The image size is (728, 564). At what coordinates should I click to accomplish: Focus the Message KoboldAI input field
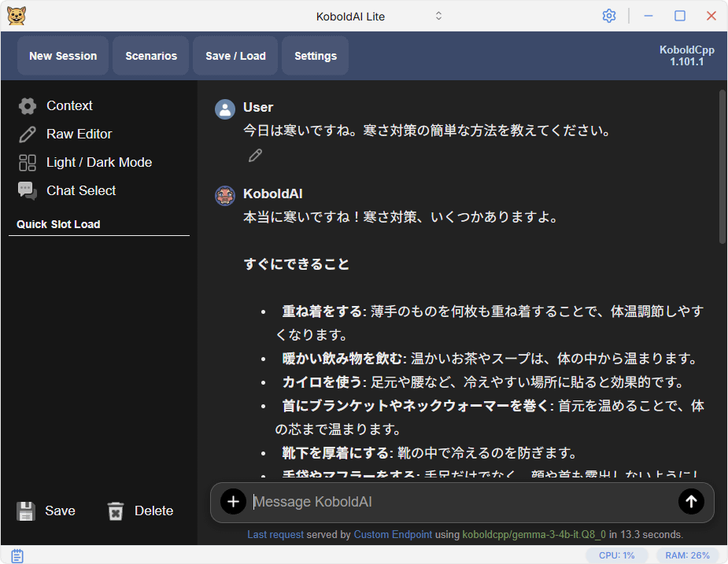click(460, 502)
